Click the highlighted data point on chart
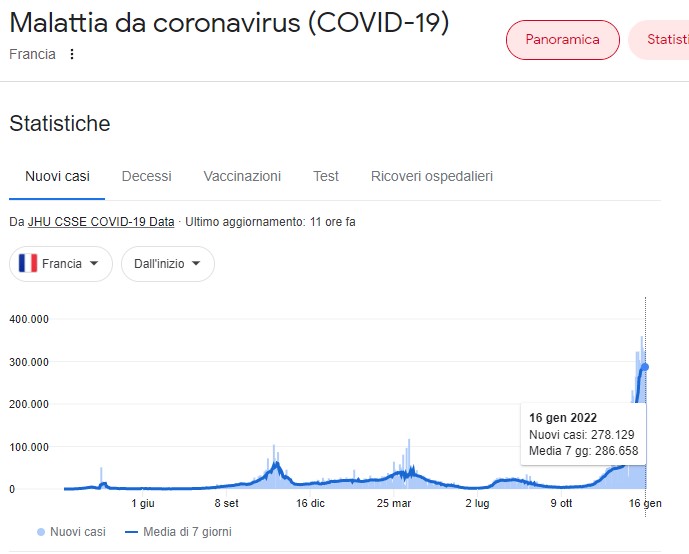 coord(645,367)
